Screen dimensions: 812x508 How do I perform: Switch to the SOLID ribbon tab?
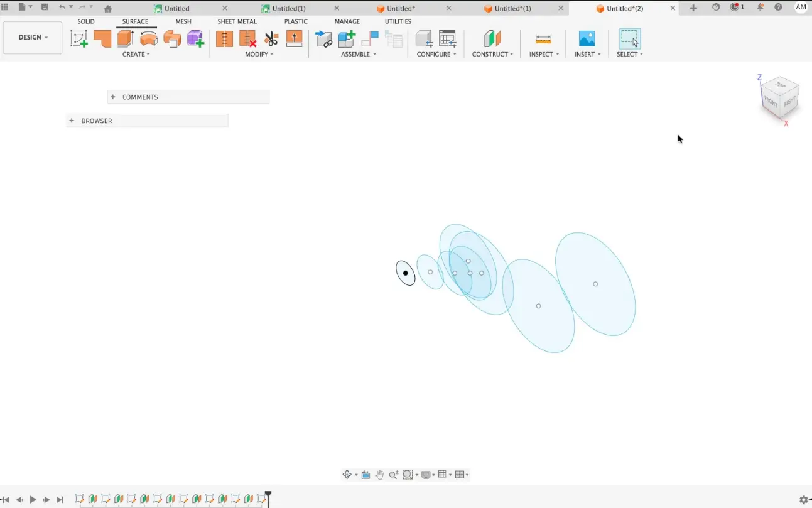pyautogui.click(x=86, y=21)
